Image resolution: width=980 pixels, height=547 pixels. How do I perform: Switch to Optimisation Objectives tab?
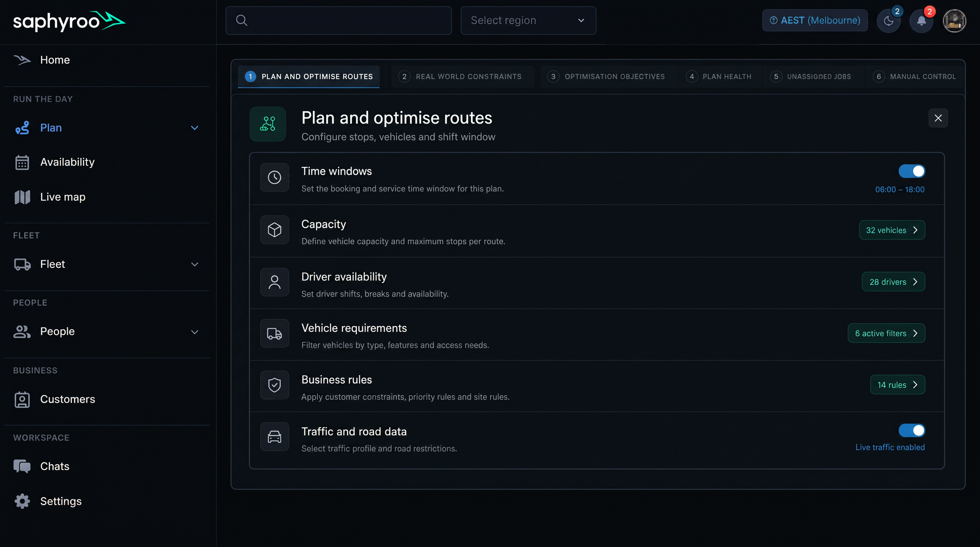click(x=609, y=77)
